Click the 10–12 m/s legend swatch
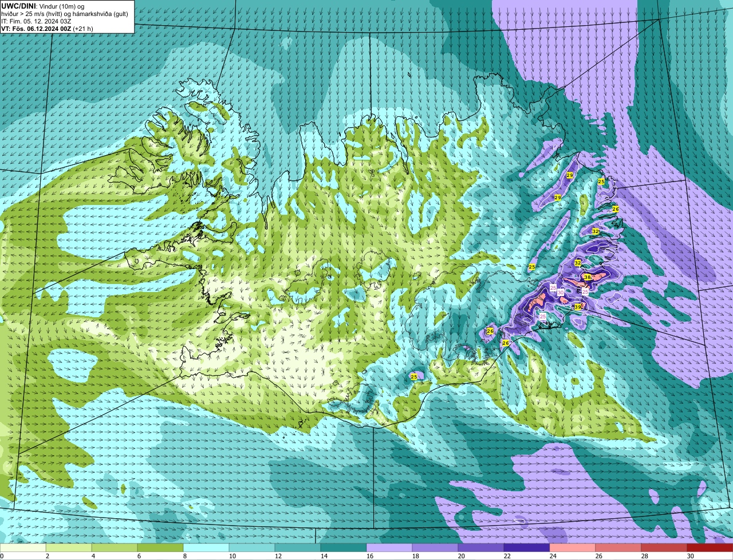Viewport: 733px width, 560px height. click(x=252, y=548)
